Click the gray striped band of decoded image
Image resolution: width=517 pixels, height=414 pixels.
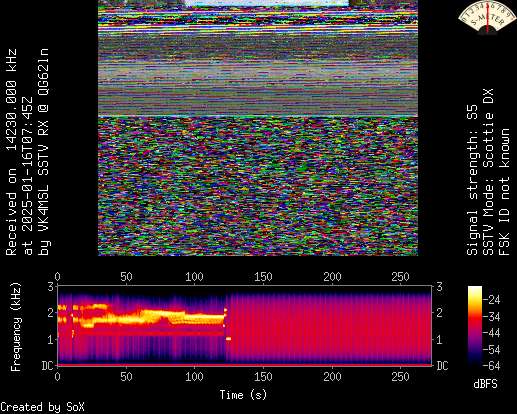tap(258, 74)
